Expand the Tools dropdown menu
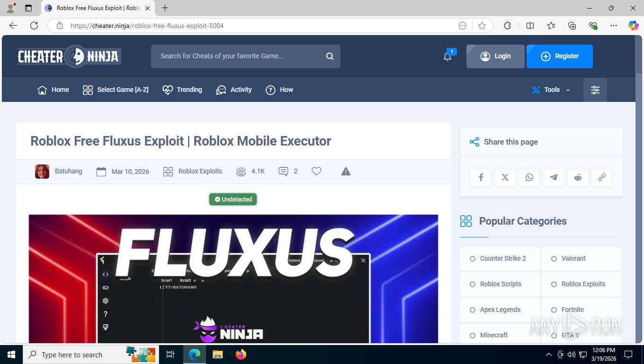Viewport: 644px width, 364px height. 551,90
